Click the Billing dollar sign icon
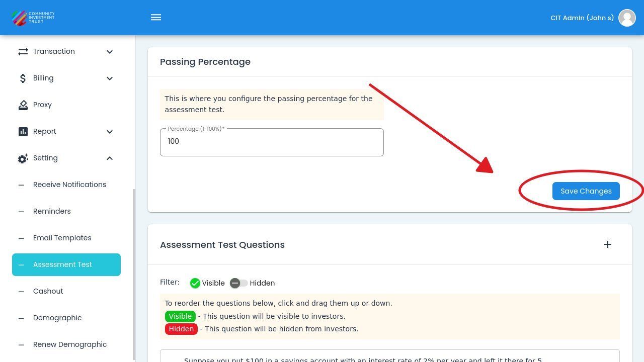Image resolution: width=644 pixels, height=362 pixels. (x=23, y=78)
